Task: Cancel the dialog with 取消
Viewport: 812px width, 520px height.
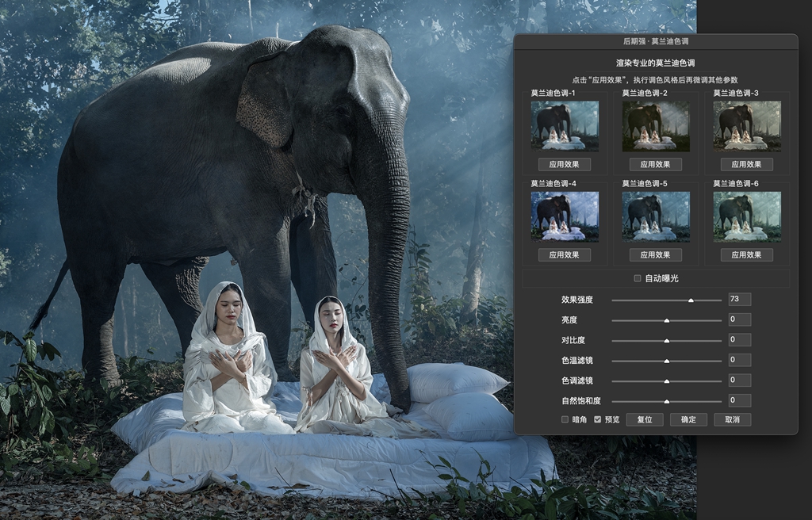Action: point(732,419)
